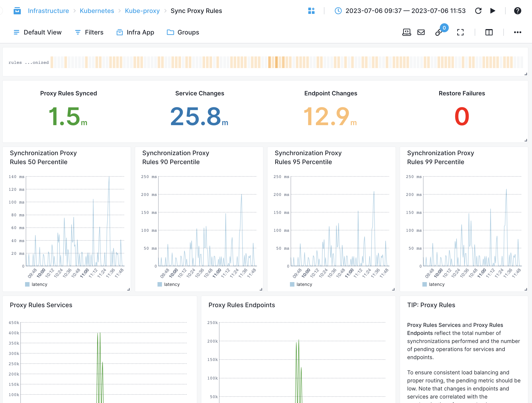532x403 pixels.
Task: Click the 95 Percentile chart title
Action: pyautogui.click(x=308, y=157)
